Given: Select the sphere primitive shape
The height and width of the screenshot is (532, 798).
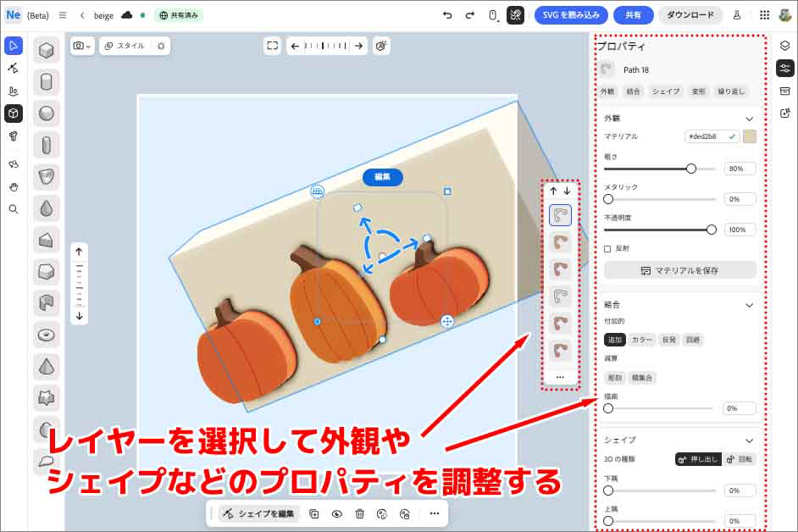Looking at the screenshot, I should click(46, 114).
